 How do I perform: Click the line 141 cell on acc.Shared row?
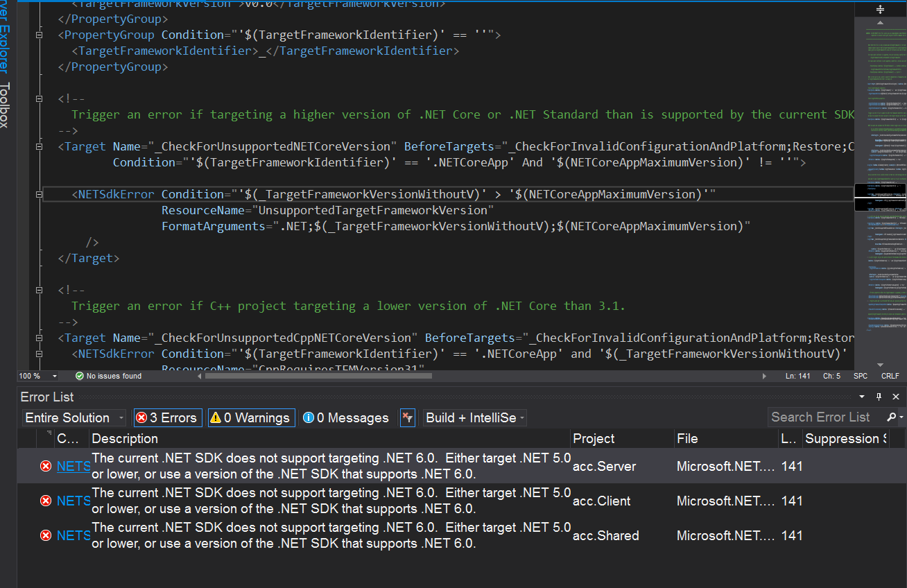(791, 535)
